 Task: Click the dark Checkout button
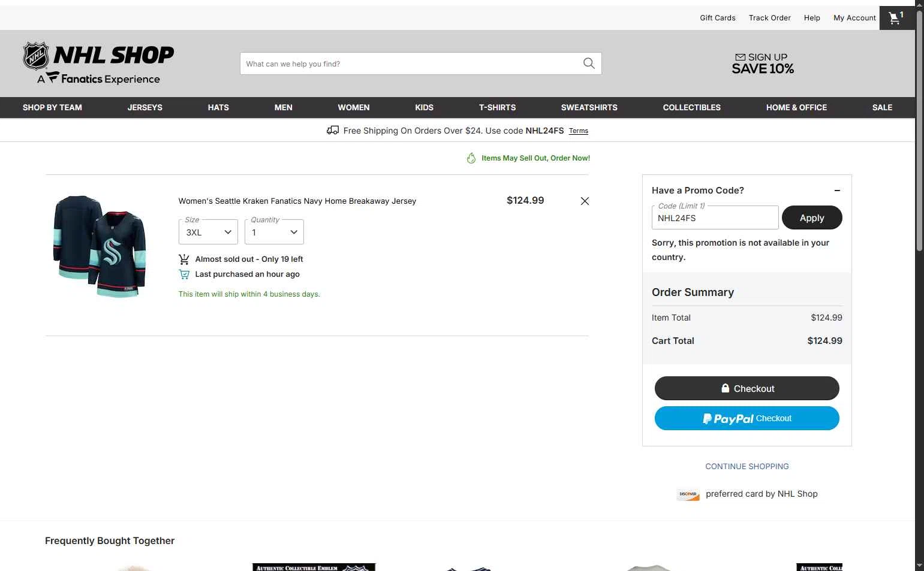[x=747, y=388]
